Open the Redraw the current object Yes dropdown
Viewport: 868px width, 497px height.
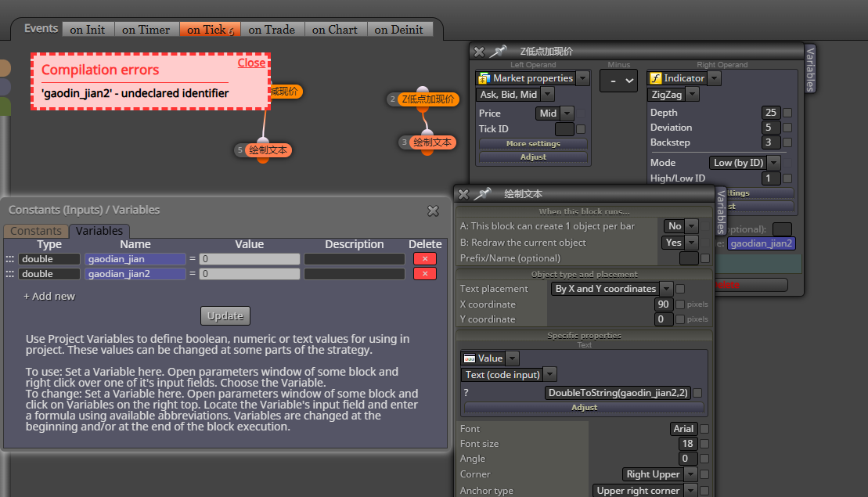(691, 242)
